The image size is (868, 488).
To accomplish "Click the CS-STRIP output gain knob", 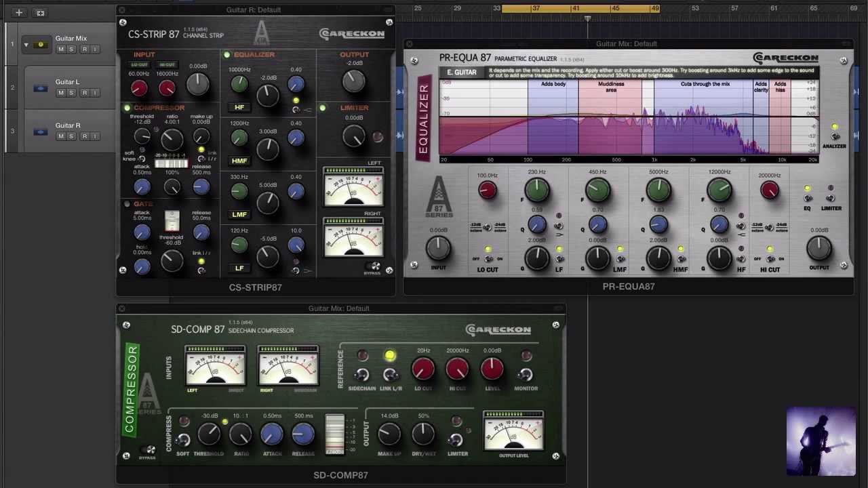I will coord(354,81).
